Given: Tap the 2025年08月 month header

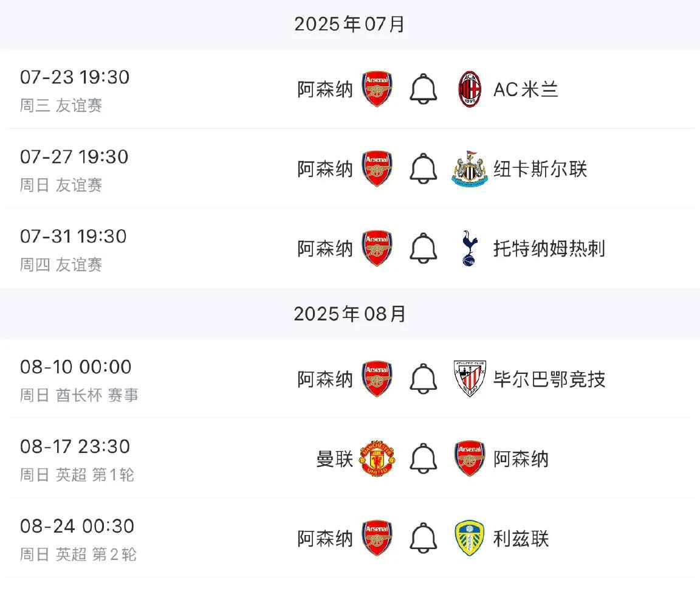Looking at the screenshot, I should (349, 314).
